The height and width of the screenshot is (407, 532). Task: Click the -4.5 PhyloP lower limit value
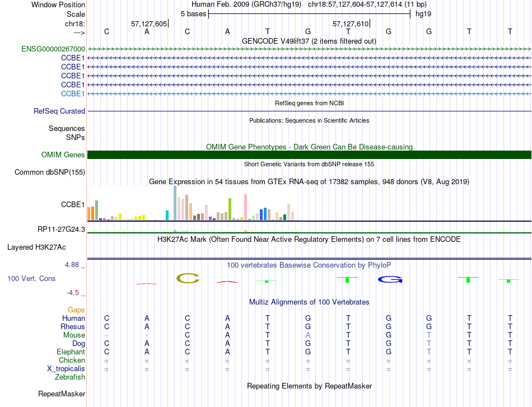click(x=73, y=293)
